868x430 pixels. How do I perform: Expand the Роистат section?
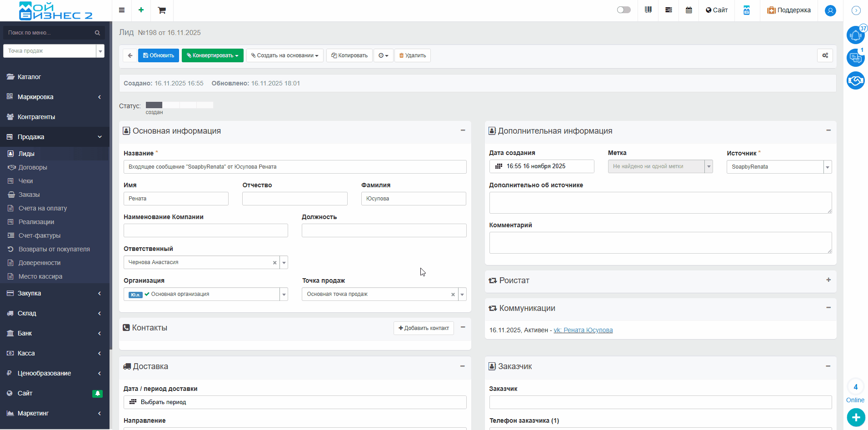pyautogui.click(x=828, y=280)
